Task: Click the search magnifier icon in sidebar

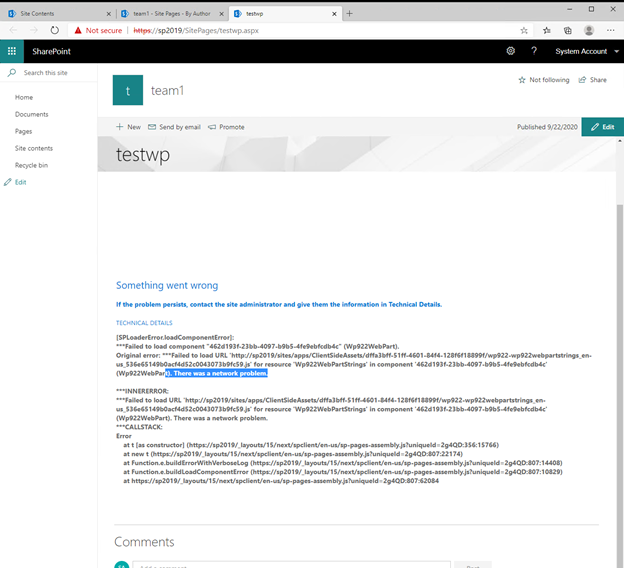Action: pyautogui.click(x=12, y=72)
